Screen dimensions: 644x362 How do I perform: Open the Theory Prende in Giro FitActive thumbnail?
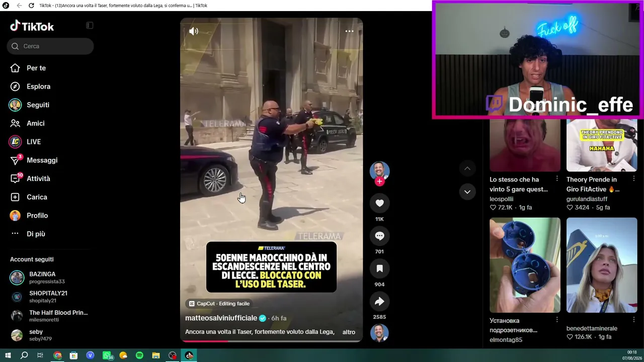602,145
